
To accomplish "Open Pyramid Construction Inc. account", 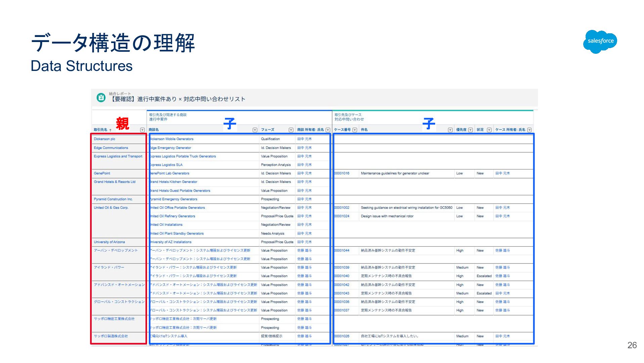I will [x=113, y=199].
